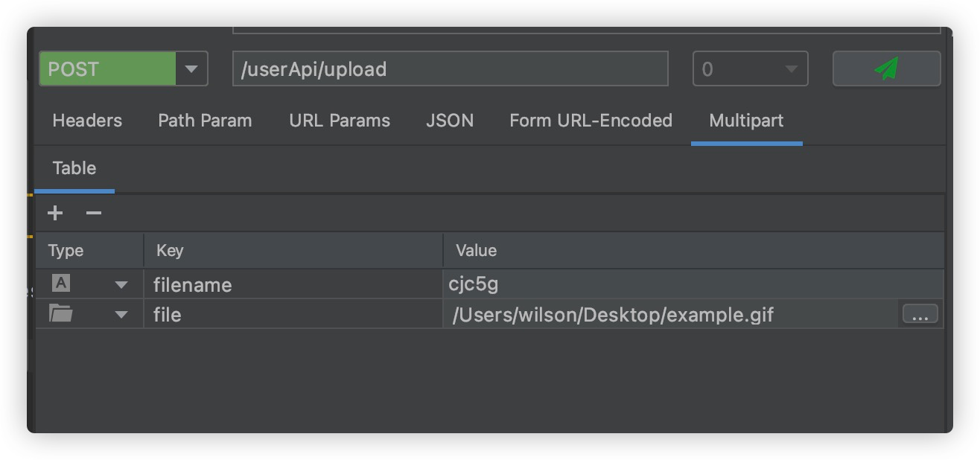980x460 pixels.
Task: Expand the dropdown showing value 0
Action: pyautogui.click(x=790, y=69)
